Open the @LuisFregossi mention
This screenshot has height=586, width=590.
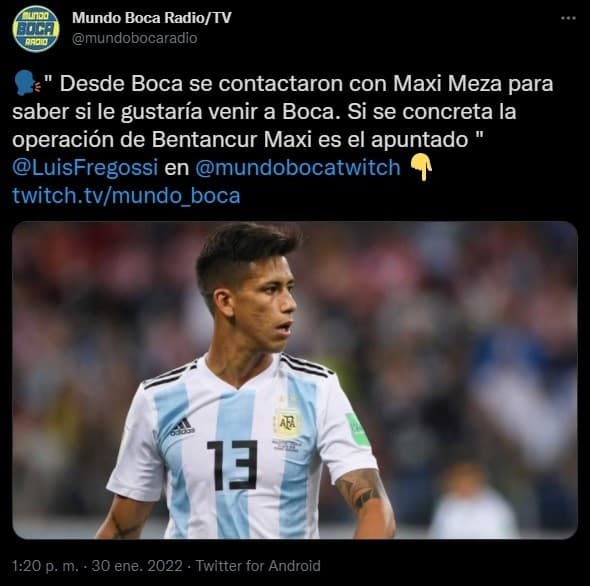85,167
